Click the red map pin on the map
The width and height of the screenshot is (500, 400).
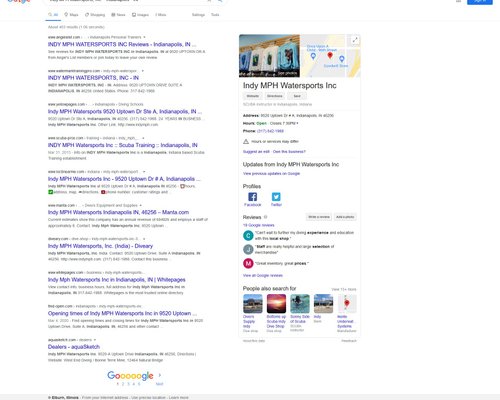coord(330,55)
